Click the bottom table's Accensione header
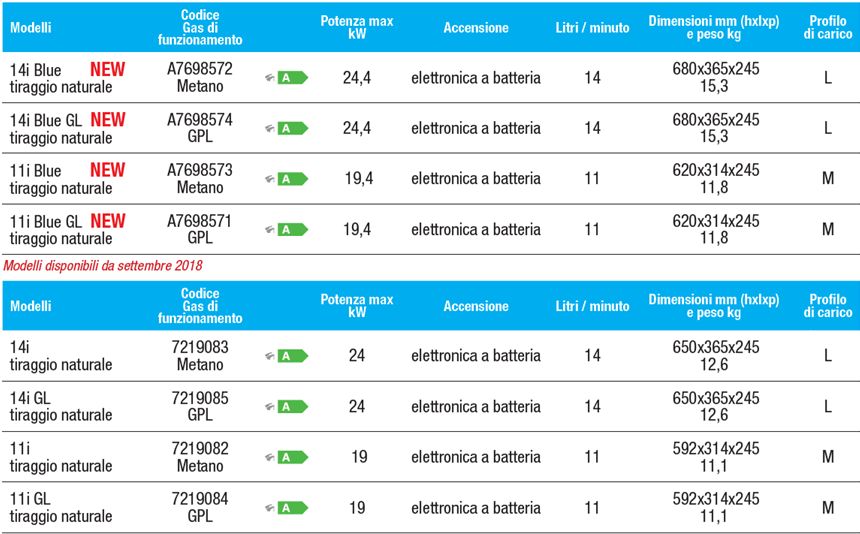Image resolution: width=860 pixels, height=534 pixels. pyautogui.click(x=476, y=307)
